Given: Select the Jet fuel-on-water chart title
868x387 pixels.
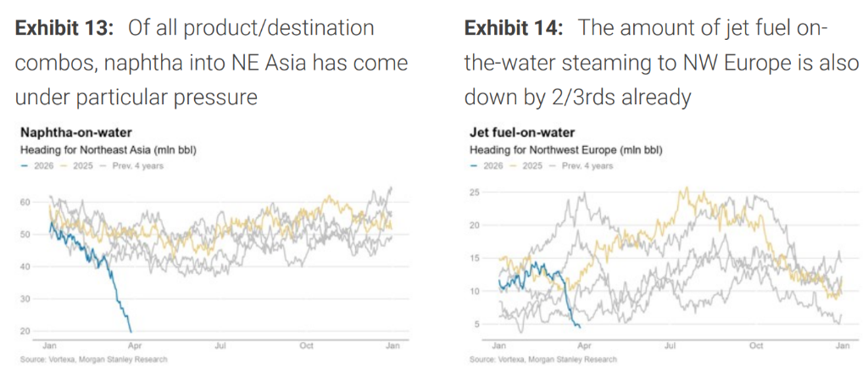Looking at the screenshot, I should [522, 133].
